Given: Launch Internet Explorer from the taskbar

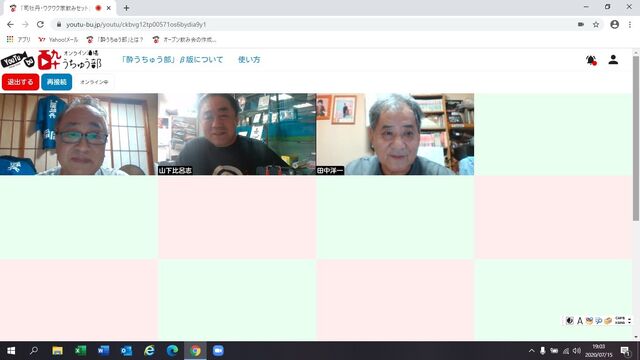Looking at the screenshot, I should 149,351.
